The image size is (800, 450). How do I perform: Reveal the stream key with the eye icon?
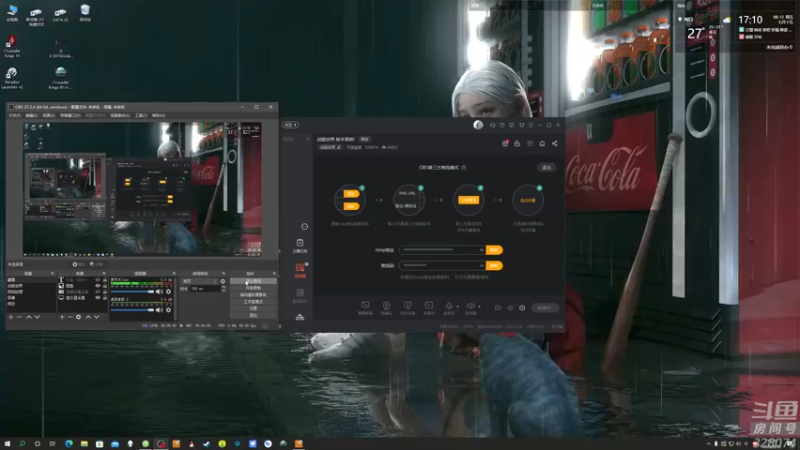click(481, 265)
